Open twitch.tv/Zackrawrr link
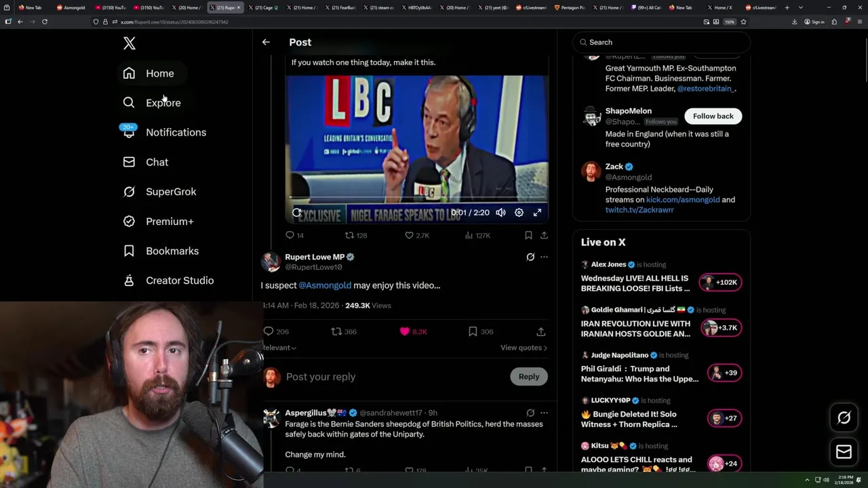The image size is (868, 488). pyautogui.click(x=639, y=210)
